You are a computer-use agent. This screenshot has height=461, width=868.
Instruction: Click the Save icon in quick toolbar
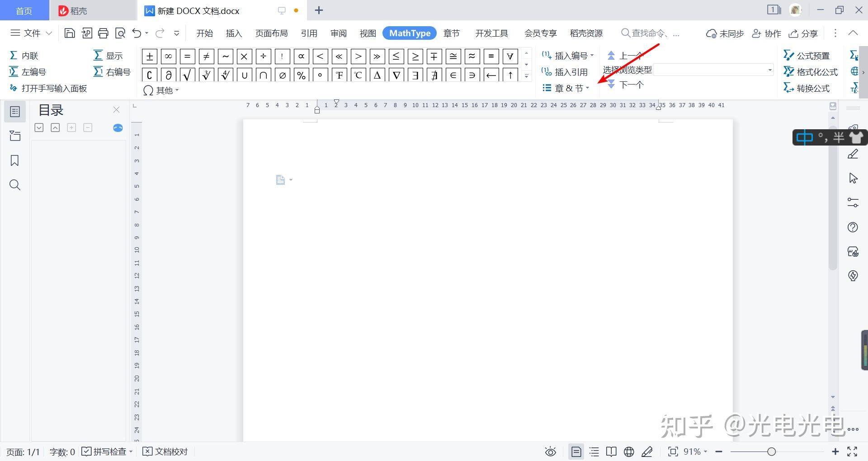(70, 33)
